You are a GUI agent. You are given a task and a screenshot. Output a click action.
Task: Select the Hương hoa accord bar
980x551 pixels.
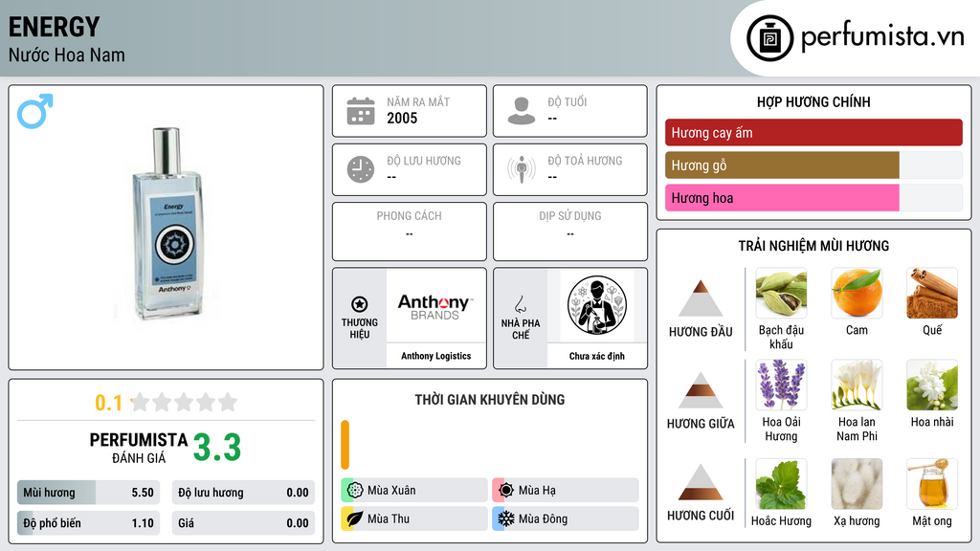pyautogui.click(x=813, y=197)
